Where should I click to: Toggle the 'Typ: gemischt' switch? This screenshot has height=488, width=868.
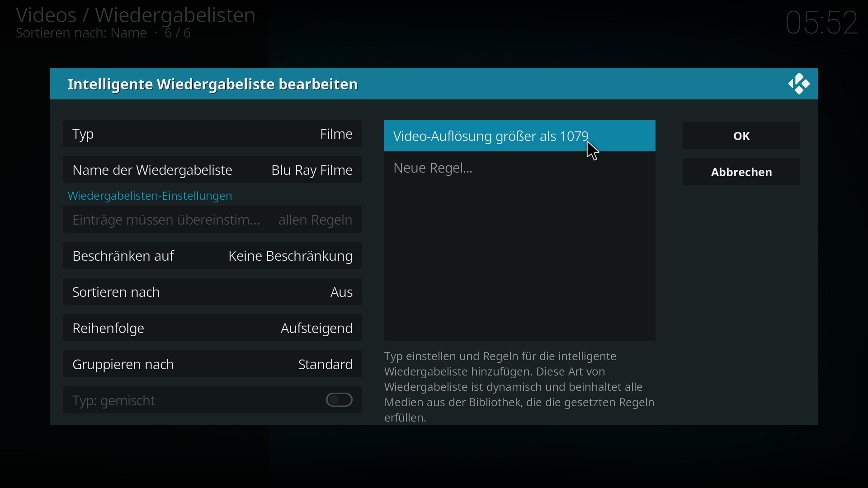339,400
